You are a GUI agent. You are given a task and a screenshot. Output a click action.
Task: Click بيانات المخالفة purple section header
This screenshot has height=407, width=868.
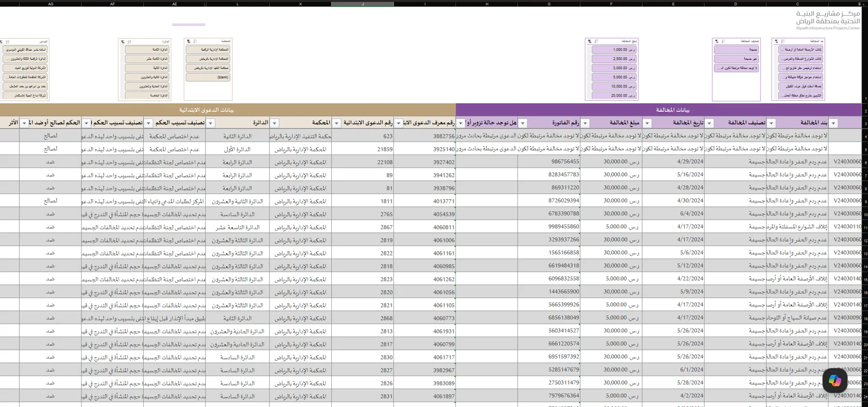pos(659,110)
